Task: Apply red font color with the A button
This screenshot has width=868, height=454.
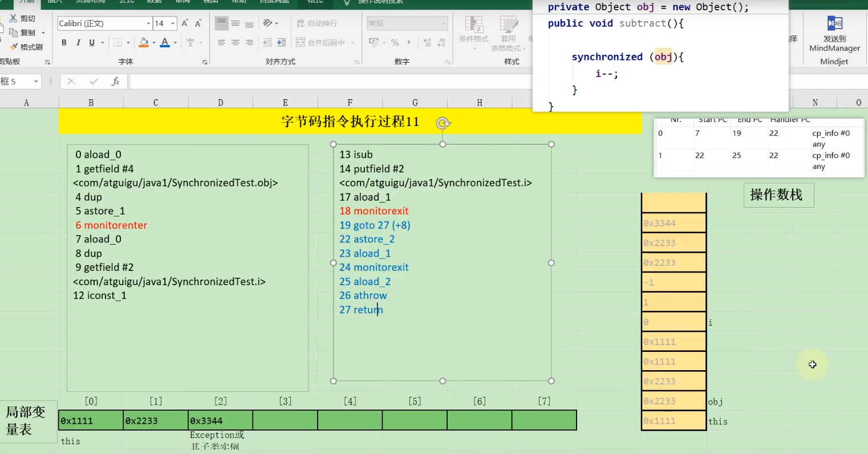Action: (165, 43)
